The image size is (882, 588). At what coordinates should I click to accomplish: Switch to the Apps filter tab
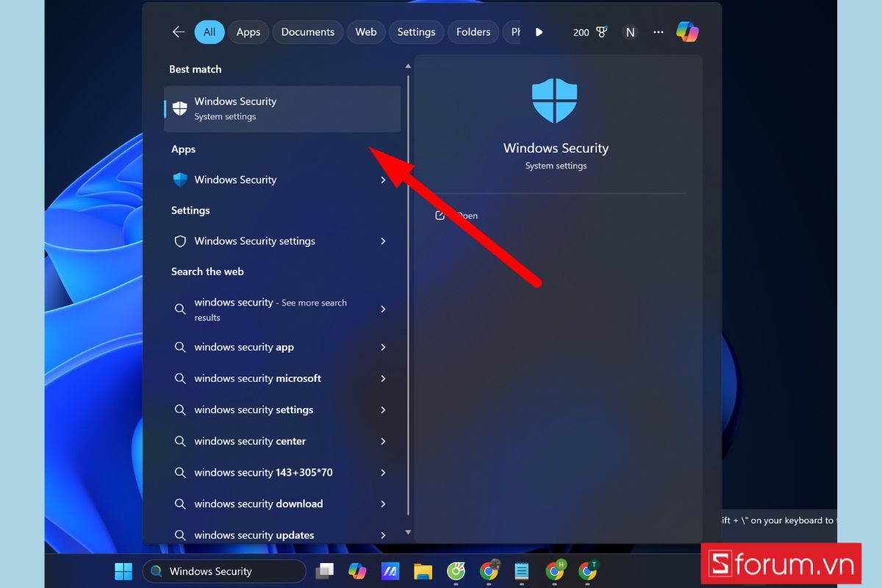248,32
